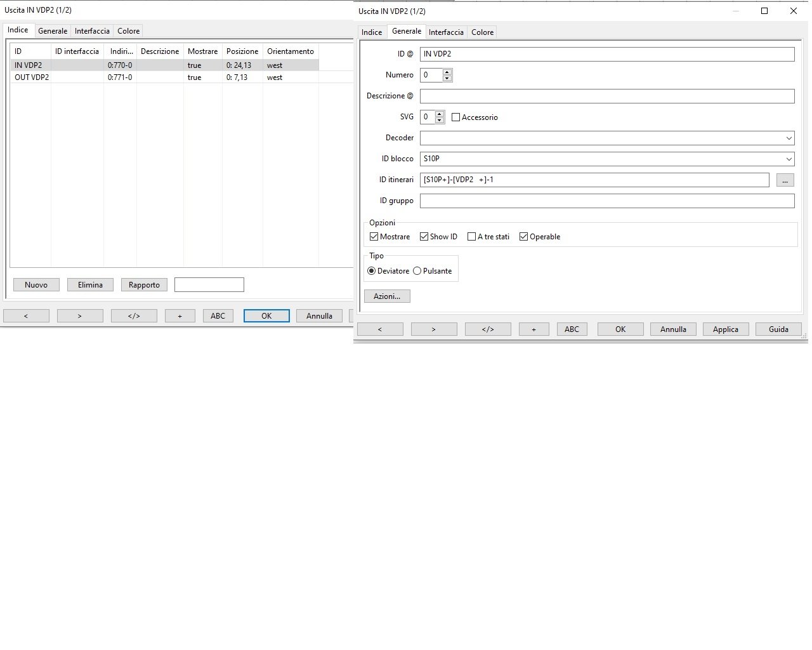Click the Azioni... button

point(387,296)
